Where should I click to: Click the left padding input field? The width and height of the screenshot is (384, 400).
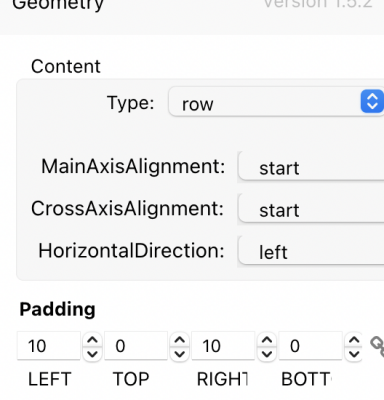(x=49, y=346)
